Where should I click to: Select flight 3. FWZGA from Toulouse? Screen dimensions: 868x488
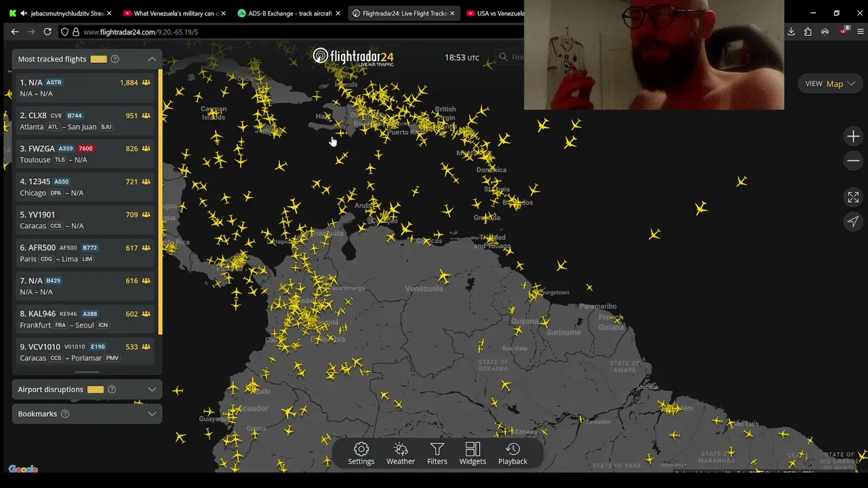[x=85, y=154]
